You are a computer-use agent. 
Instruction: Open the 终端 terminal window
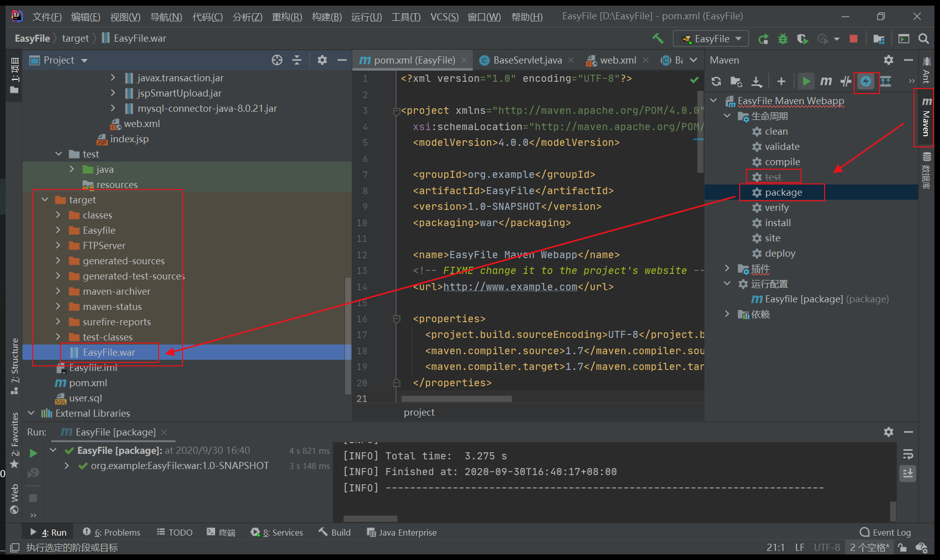click(x=221, y=532)
